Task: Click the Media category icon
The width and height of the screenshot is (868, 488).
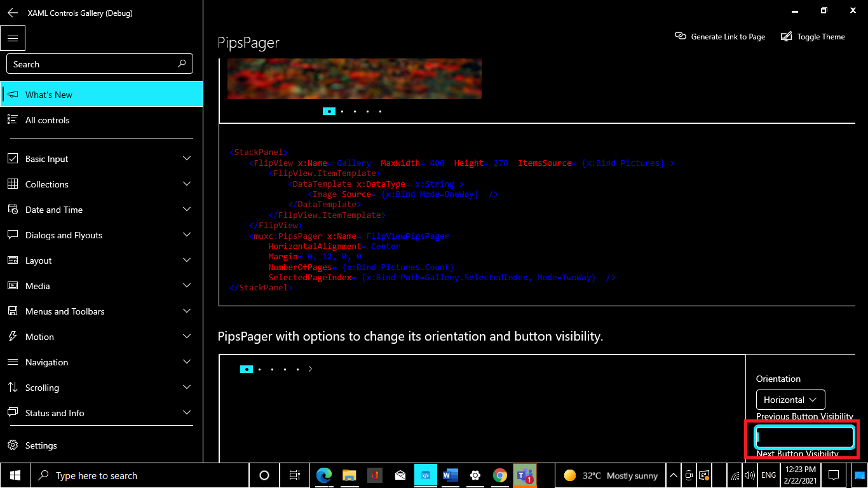Action: [x=13, y=285]
